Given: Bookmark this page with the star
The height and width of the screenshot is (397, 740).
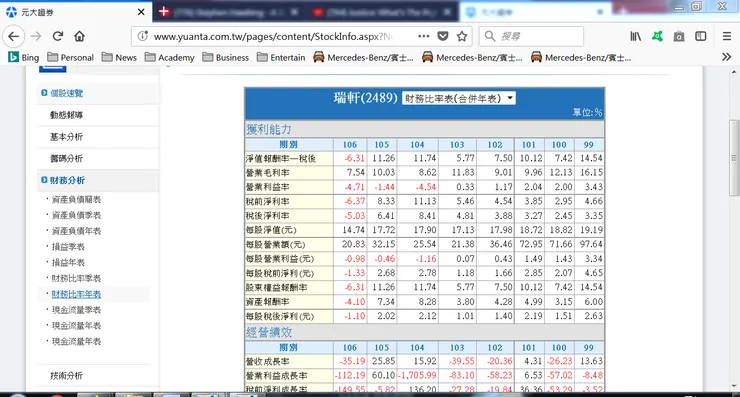Looking at the screenshot, I should pyautogui.click(x=462, y=36).
